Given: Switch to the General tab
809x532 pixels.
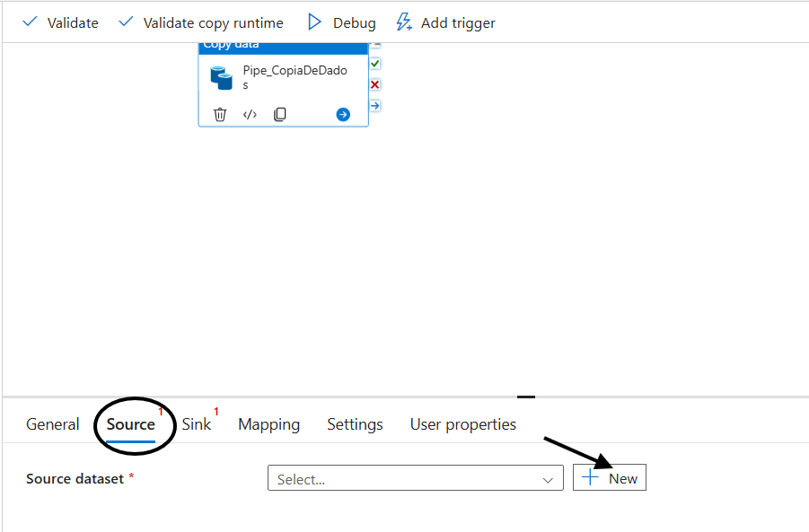Looking at the screenshot, I should point(53,424).
